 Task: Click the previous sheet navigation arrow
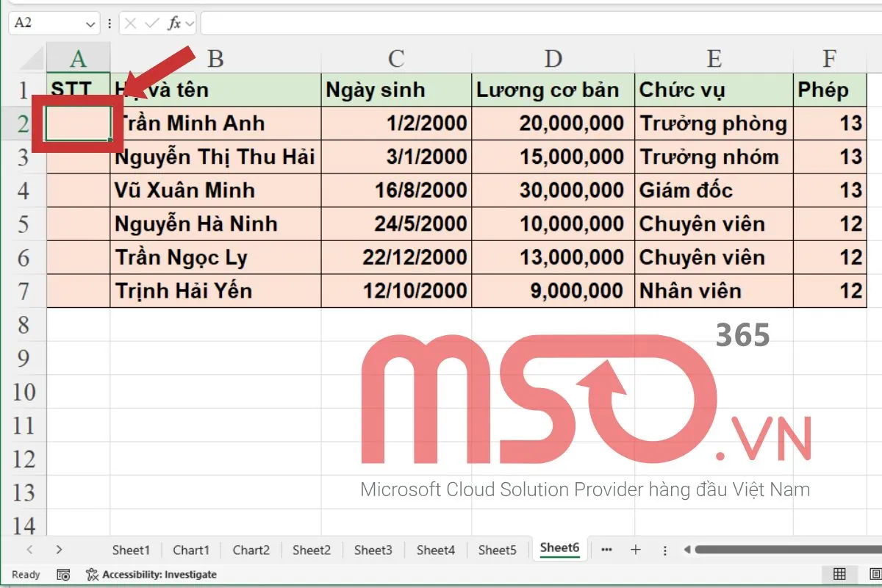[x=29, y=549]
